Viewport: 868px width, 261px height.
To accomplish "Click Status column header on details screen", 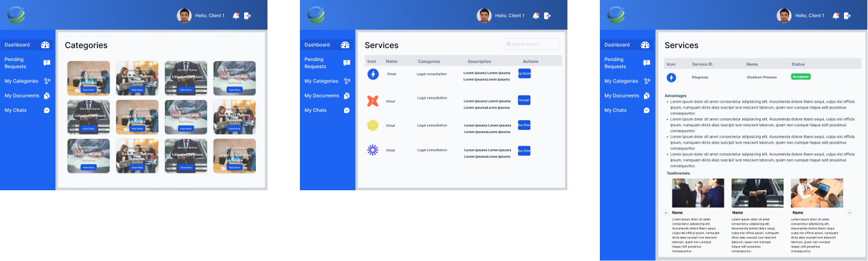I will (798, 64).
